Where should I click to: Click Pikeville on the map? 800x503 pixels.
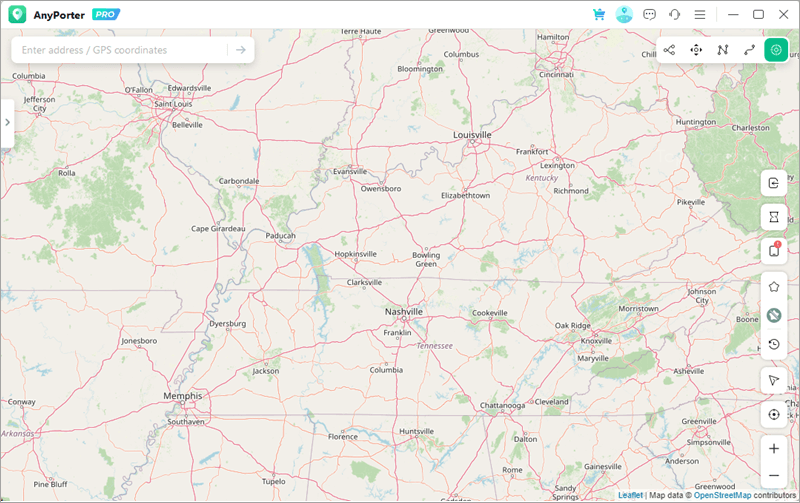[691, 203]
